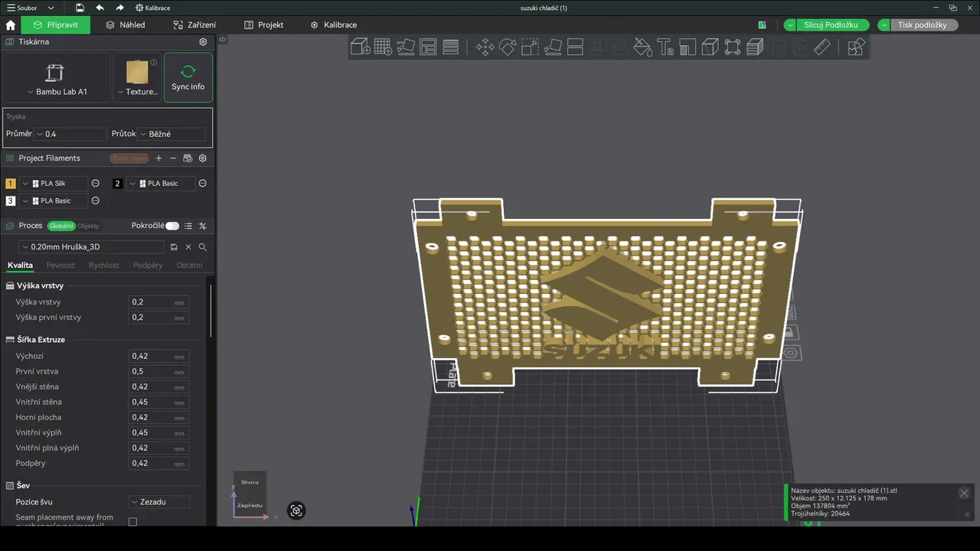The image size is (980, 551).
Task: Click the Tisk podložky button
Action: 923,24
